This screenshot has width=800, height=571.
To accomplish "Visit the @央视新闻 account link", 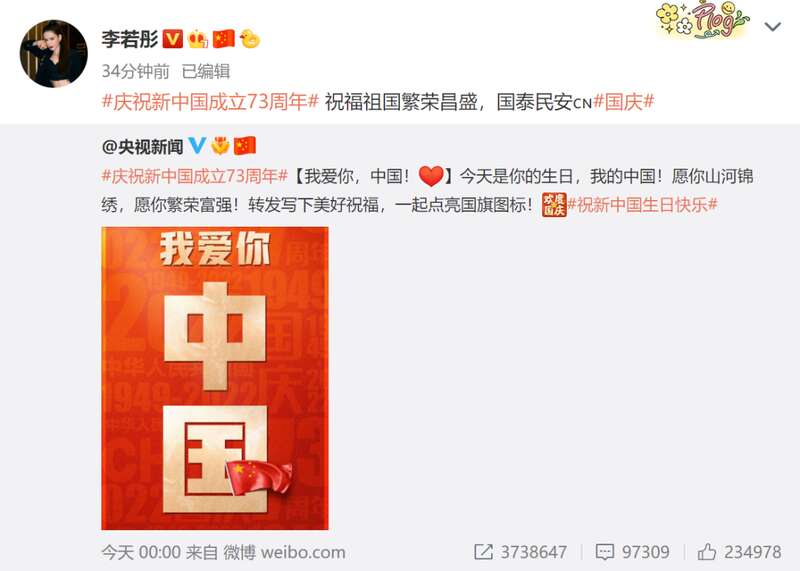I will [142, 146].
